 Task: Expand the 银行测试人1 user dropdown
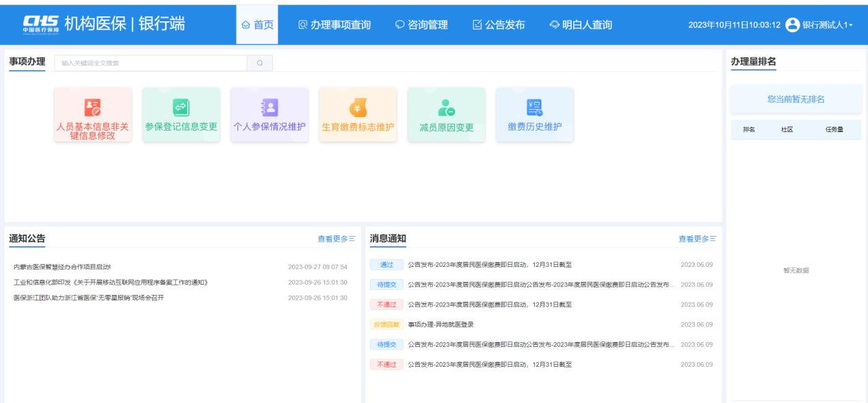click(x=828, y=25)
